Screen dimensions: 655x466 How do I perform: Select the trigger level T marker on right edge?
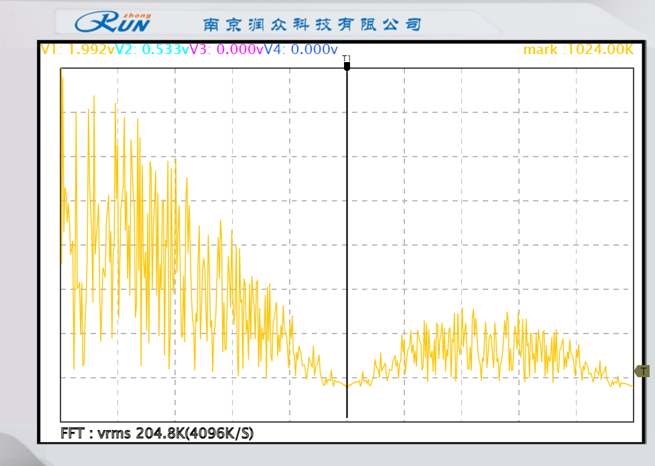pyautogui.click(x=641, y=371)
